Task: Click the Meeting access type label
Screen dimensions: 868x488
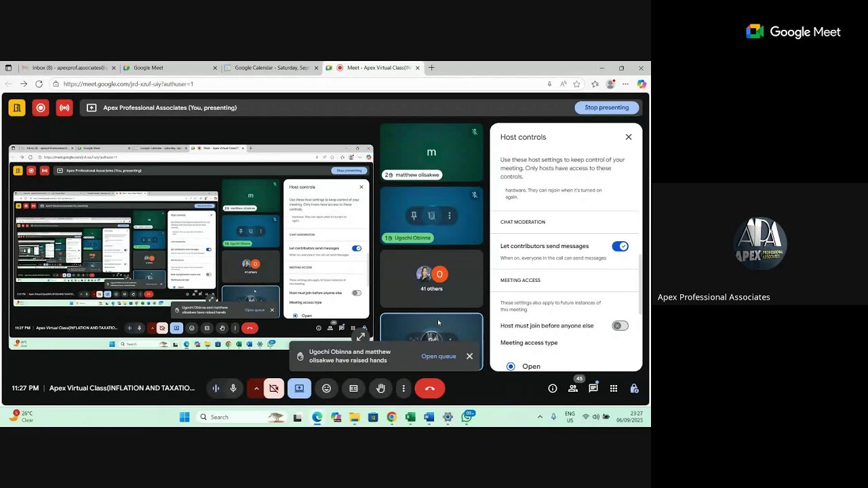Action: (529, 343)
